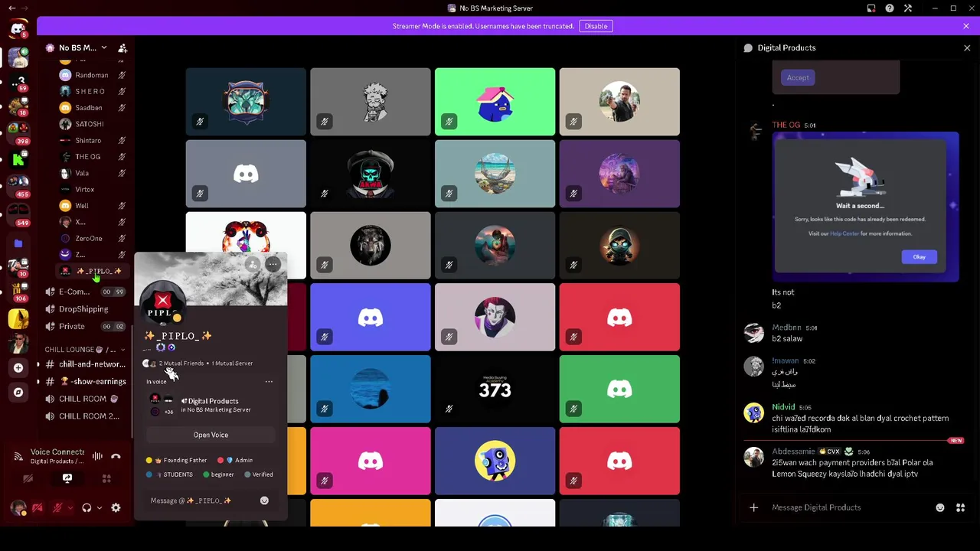The width and height of the screenshot is (980, 551).
Task: Open the show-earnings channel
Action: point(84,381)
